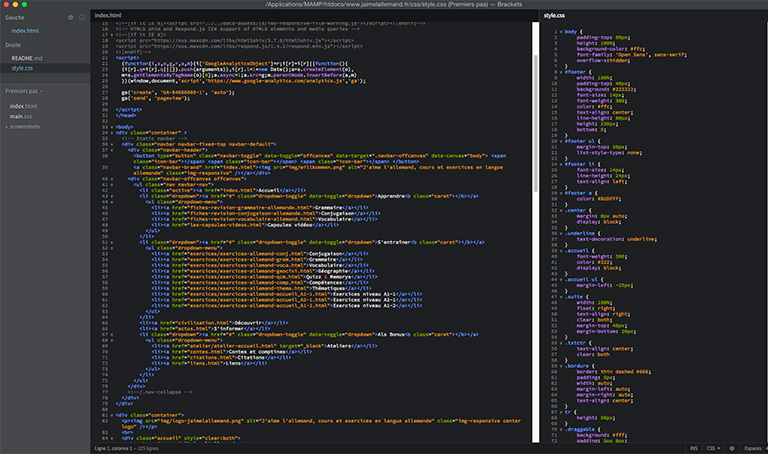Open main.css in the project file tree
This screenshot has height=454, width=768.
tap(21, 116)
